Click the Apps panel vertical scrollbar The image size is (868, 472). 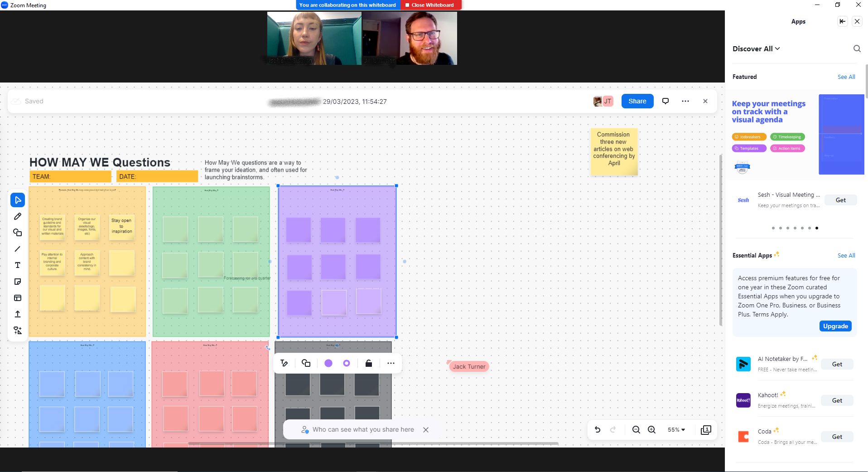tap(866, 82)
